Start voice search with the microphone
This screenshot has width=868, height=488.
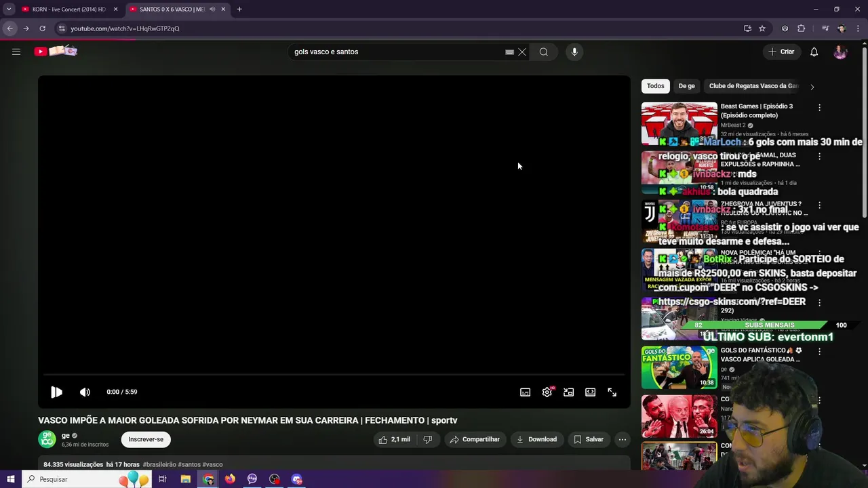click(574, 52)
